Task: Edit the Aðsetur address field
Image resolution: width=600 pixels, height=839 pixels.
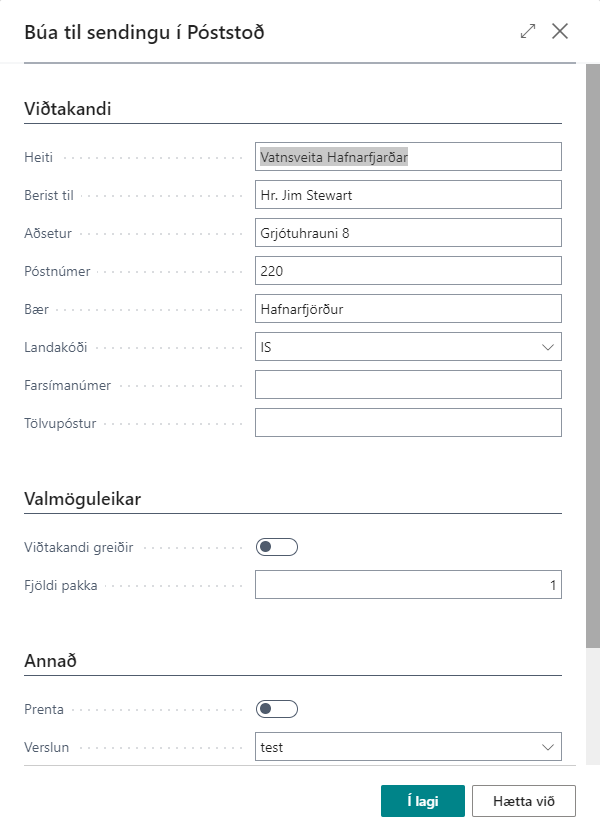Action: pos(408,233)
